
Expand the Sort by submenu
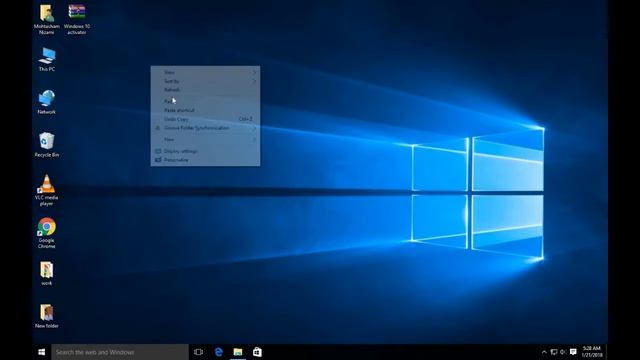point(205,81)
